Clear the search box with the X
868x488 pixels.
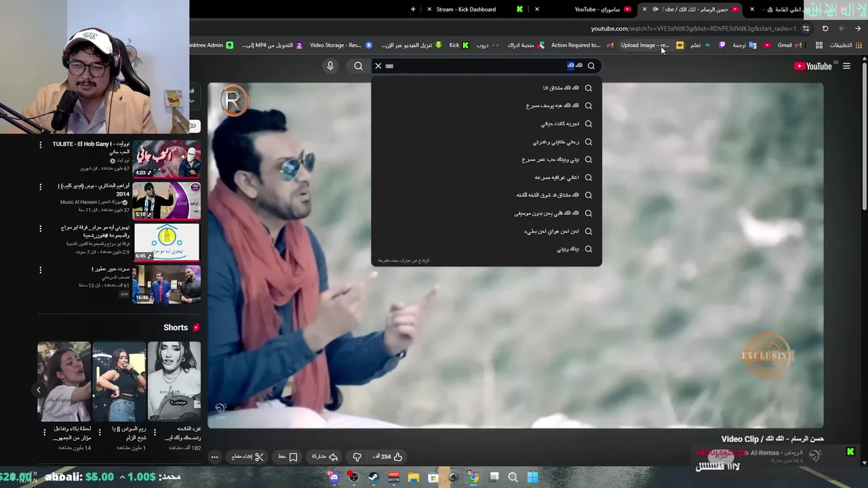tap(378, 66)
